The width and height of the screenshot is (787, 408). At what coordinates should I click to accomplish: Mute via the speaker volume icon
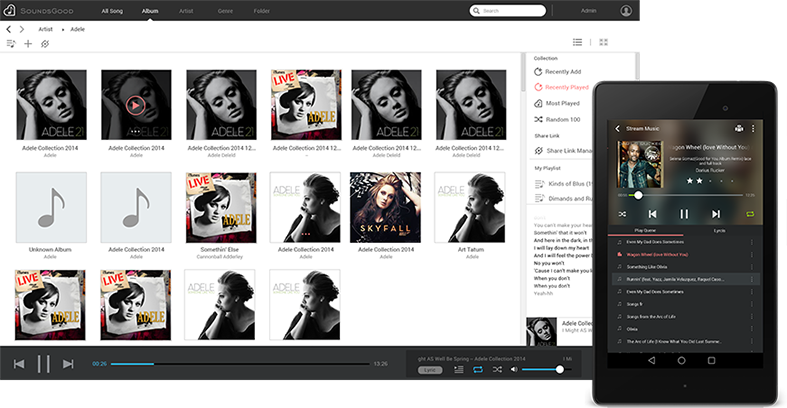pyautogui.click(x=514, y=370)
